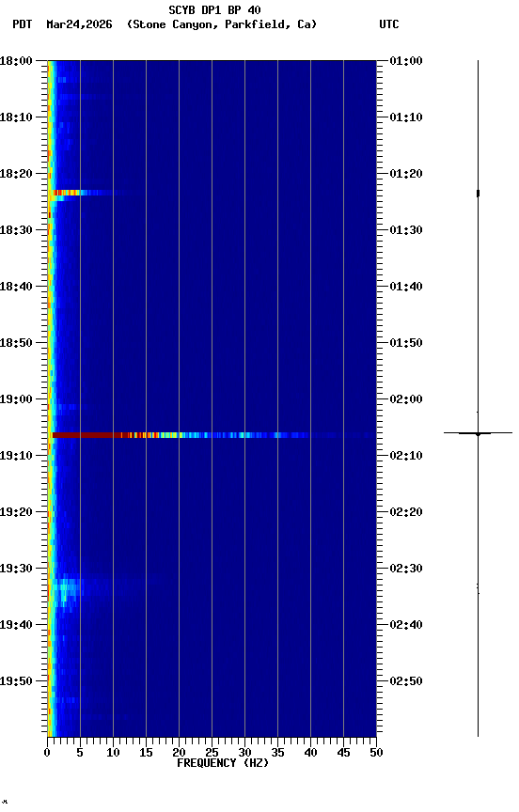Click the 30 Hz frequency axis label

pos(244,753)
